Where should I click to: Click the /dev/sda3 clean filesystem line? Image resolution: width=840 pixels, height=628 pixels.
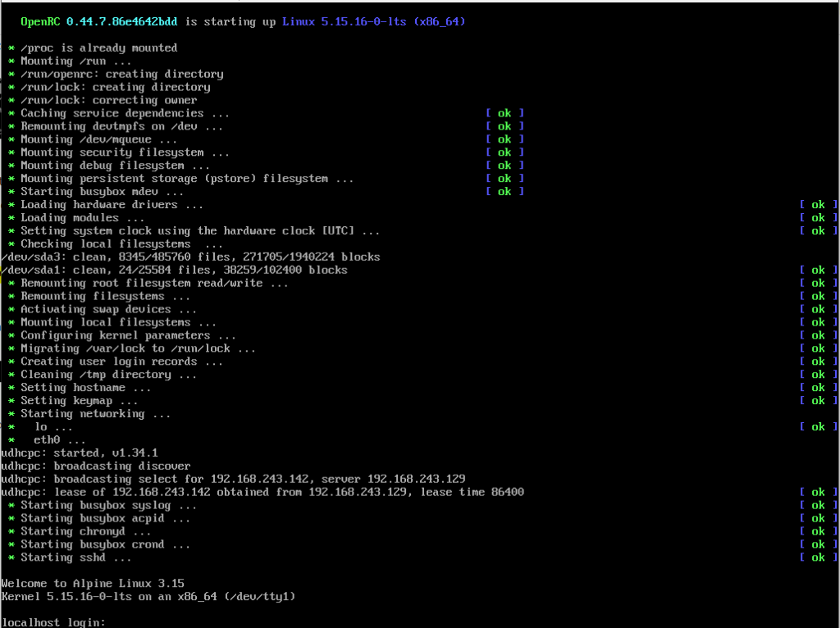pos(190,257)
